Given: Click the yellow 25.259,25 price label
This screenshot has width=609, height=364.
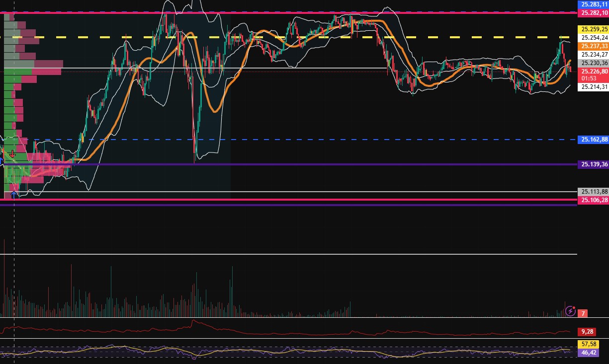Looking at the screenshot, I should tap(594, 29).
